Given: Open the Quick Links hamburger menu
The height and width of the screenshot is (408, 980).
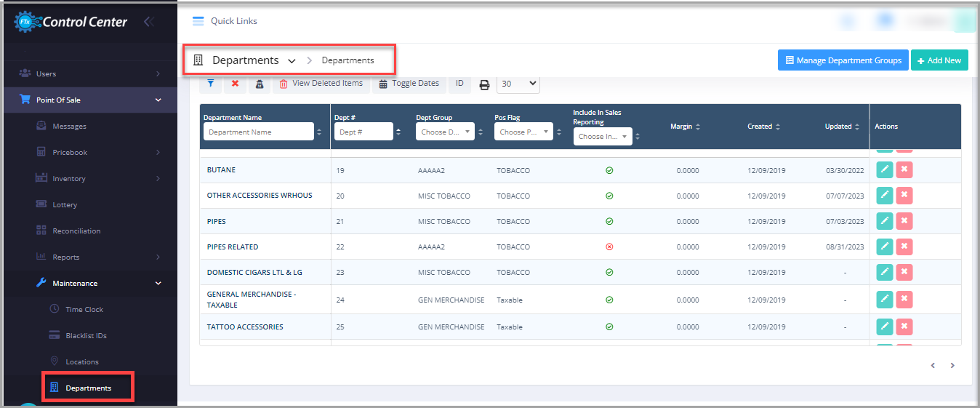Looking at the screenshot, I should point(198,21).
